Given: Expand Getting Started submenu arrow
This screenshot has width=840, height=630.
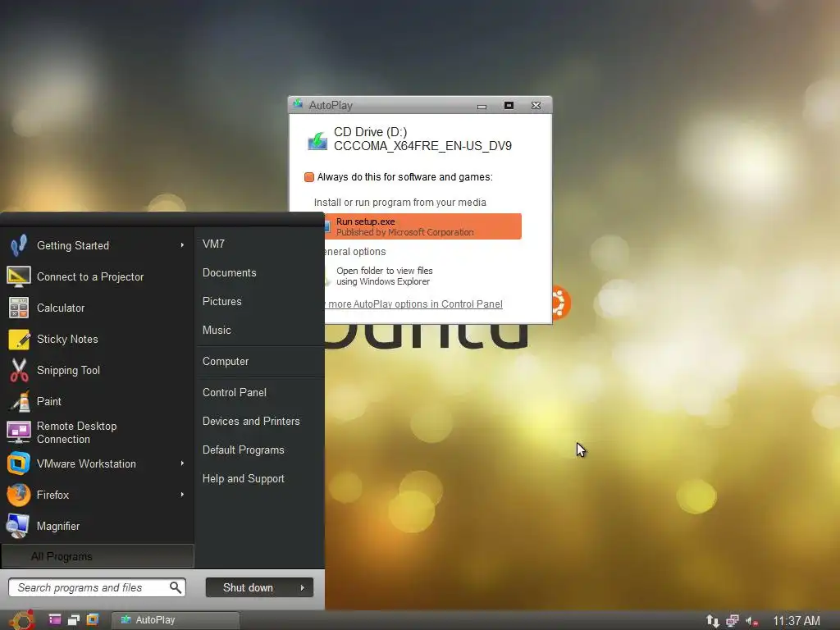Looking at the screenshot, I should coord(182,245).
